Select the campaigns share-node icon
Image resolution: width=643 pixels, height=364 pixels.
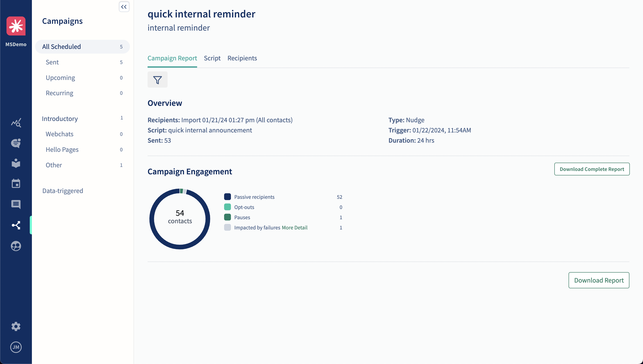pyautogui.click(x=16, y=225)
